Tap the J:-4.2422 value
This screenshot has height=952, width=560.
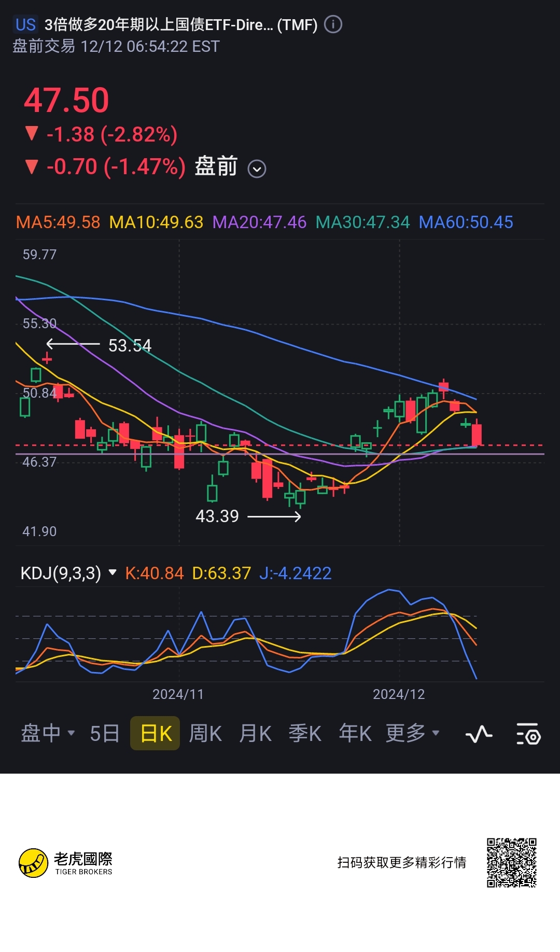click(295, 573)
